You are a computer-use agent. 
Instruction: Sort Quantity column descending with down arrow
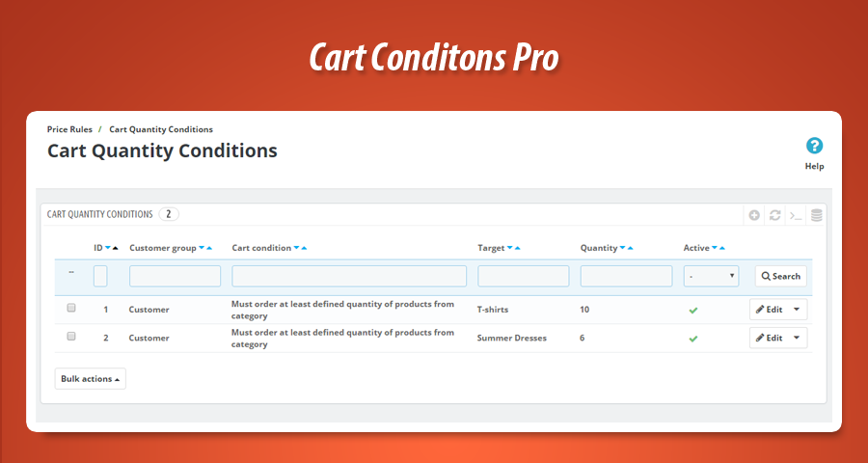point(621,248)
